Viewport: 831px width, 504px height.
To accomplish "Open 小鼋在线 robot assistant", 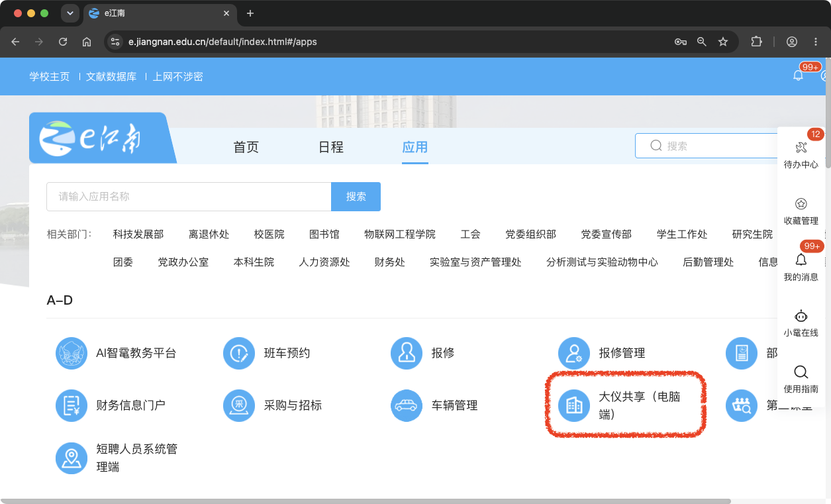I will pyautogui.click(x=801, y=323).
